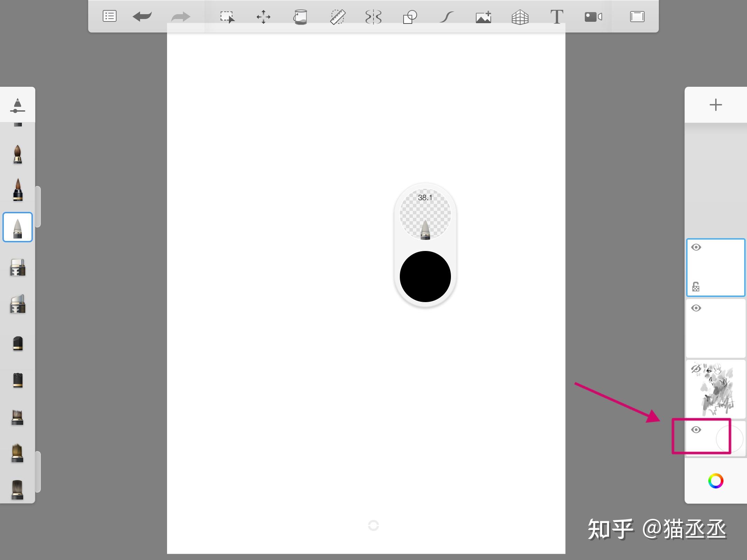Open the predictive stroke curve tool
Screen dimensions: 747x560
point(446,17)
